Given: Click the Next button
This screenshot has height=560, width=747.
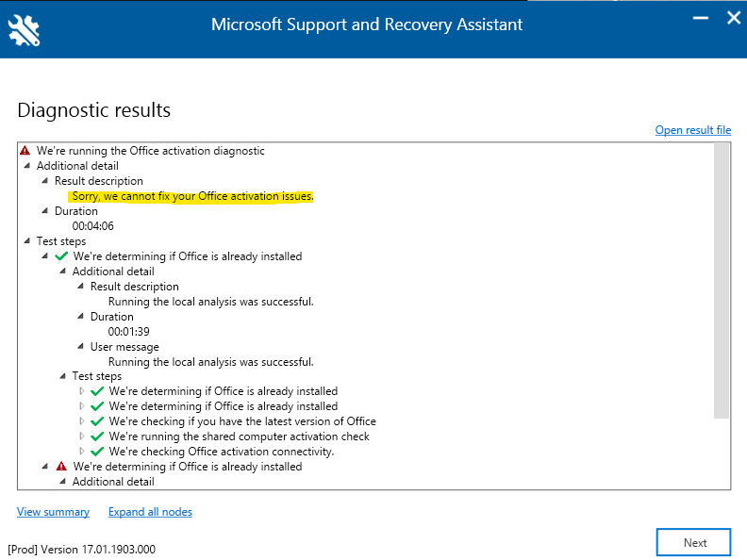Looking at the screenshot, I should coord(693,542).
